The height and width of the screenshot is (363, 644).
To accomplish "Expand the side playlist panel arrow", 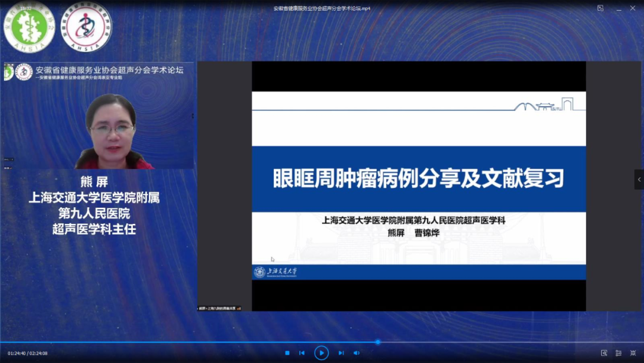I will 639,179.
